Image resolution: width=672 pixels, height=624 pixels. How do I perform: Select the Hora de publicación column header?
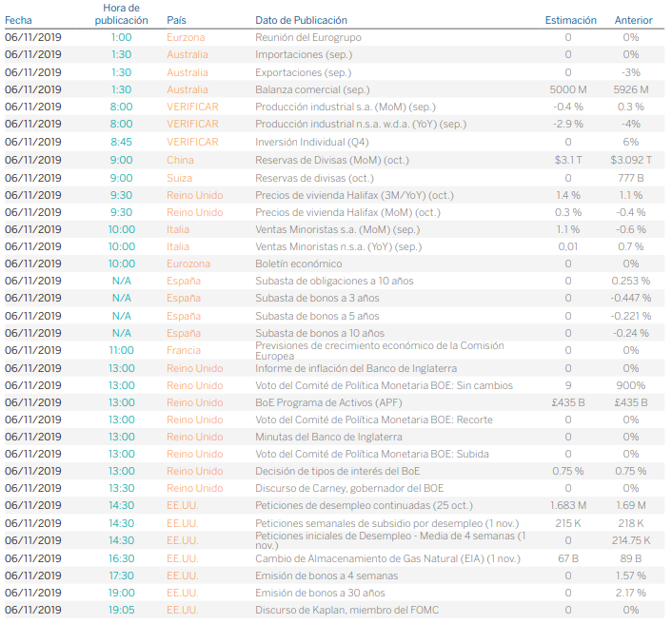pyautogui.click(x=121, y=13)
